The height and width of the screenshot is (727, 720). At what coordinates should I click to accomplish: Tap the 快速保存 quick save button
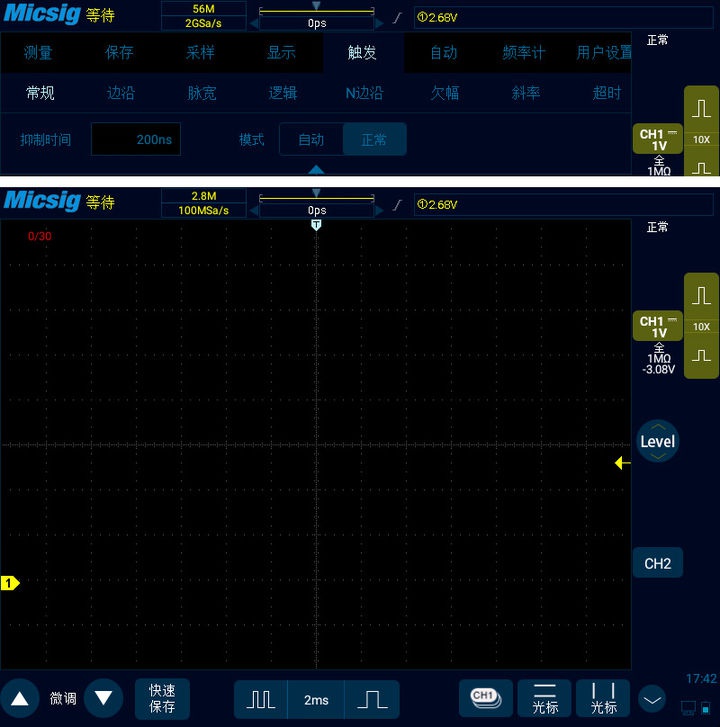tap(162, 698)
